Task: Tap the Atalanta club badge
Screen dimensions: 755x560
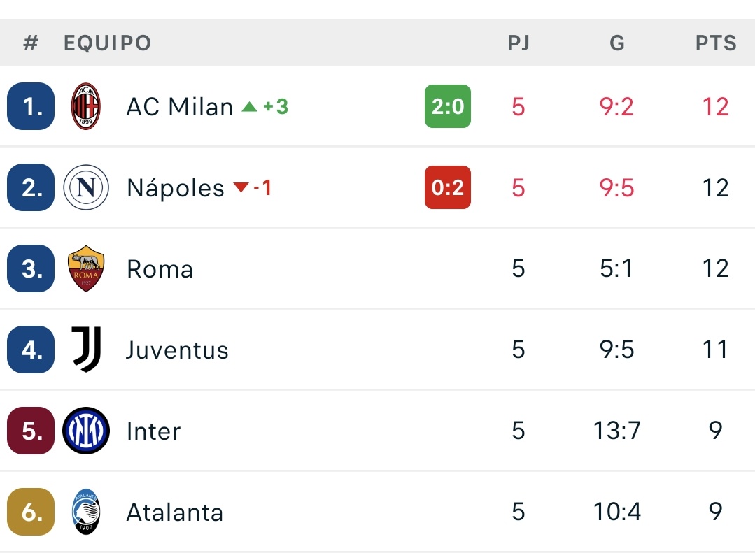Action: [85, 511]
